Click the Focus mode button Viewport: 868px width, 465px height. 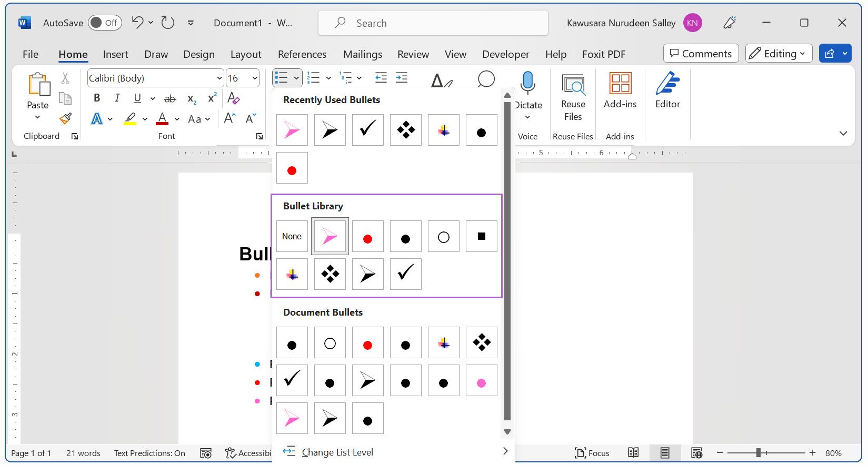point(592,453)
